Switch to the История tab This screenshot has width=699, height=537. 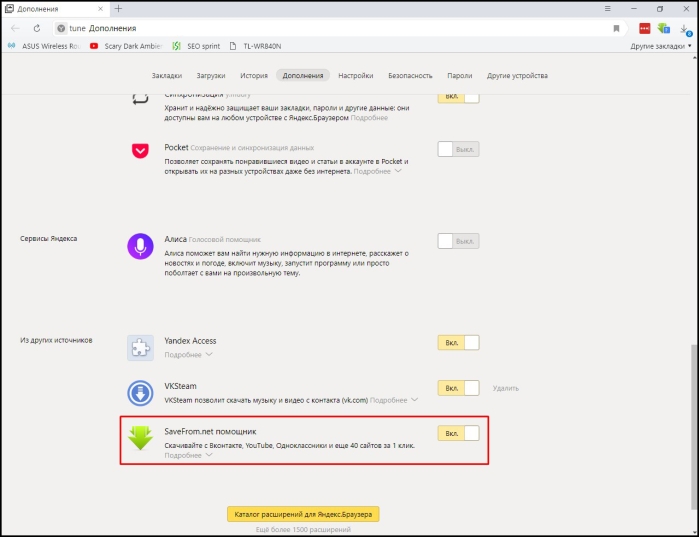(x=254, y=75)
